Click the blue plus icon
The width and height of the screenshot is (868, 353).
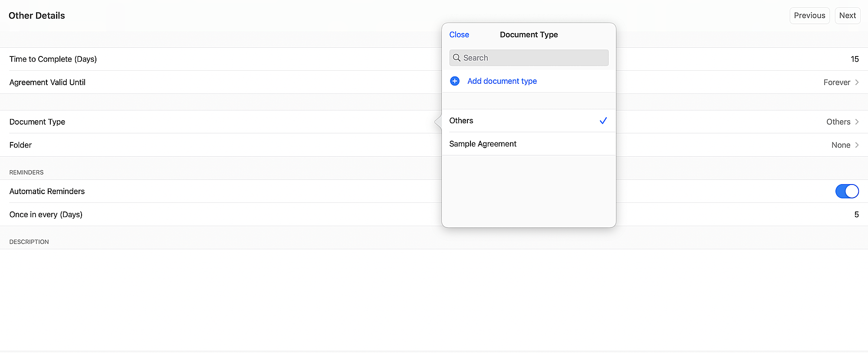[454, 81]
